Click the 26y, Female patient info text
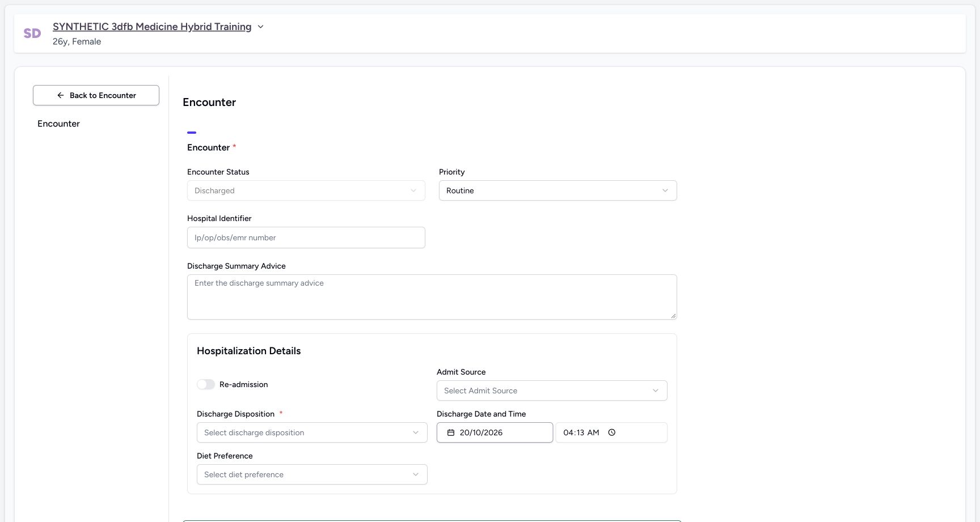The width and height of the screenshot is (980, 522). click(x=77, y=41)
